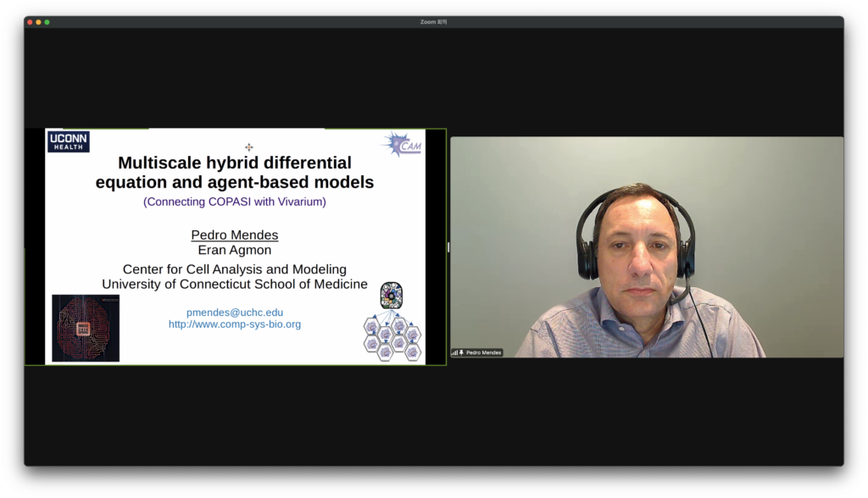Click the divider handle between slide and video

(x=448, y=247)
